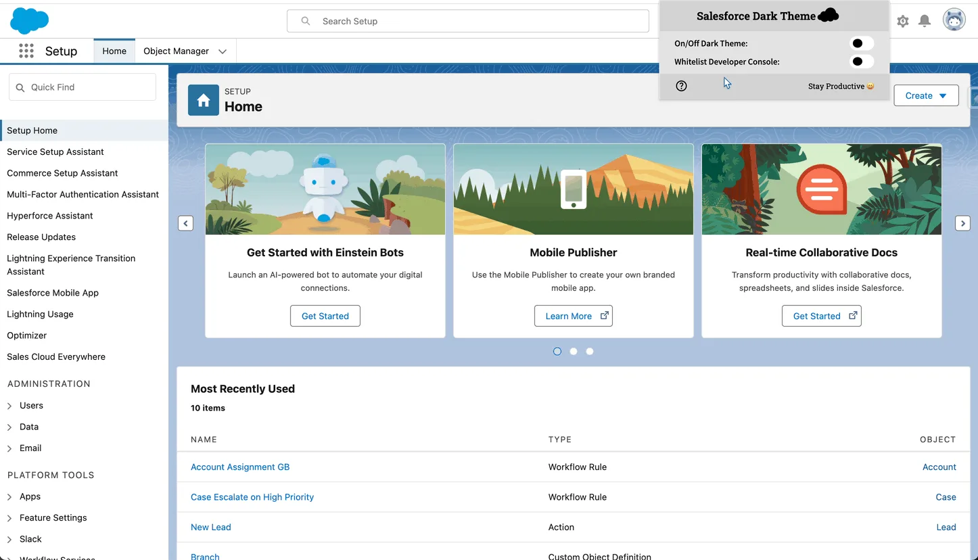Open the notifications bell
Screen dimensions: 978x560
(925, 21)
